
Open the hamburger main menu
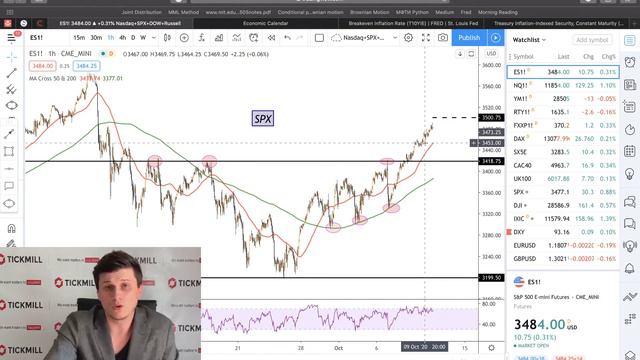click(11, 38)
